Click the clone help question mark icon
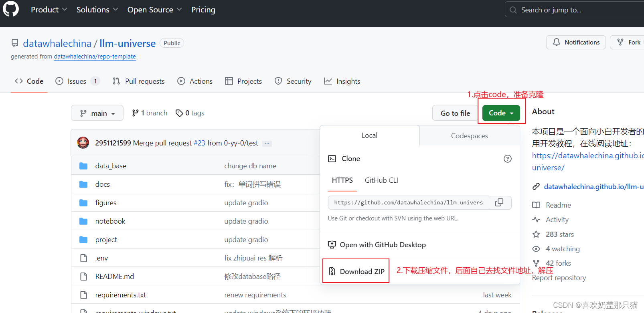This screenshot has width=644, height=313. coord(508,159)
